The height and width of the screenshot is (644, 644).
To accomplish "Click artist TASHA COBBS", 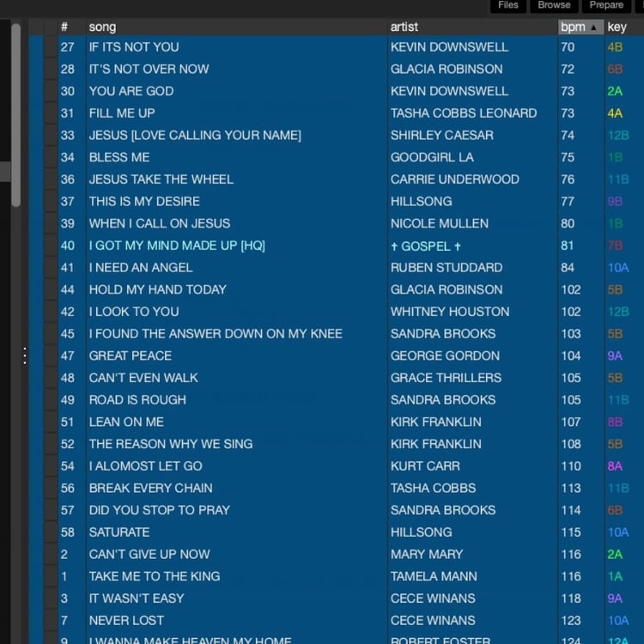I will 434,489.
